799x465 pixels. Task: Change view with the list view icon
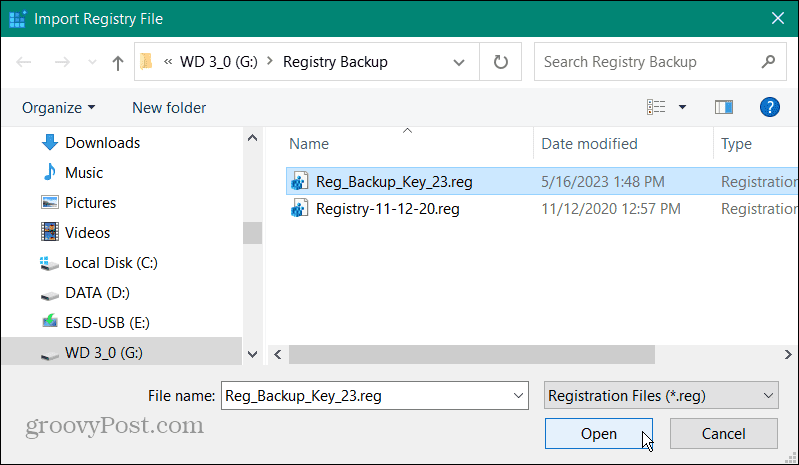[x=656, y=107]
